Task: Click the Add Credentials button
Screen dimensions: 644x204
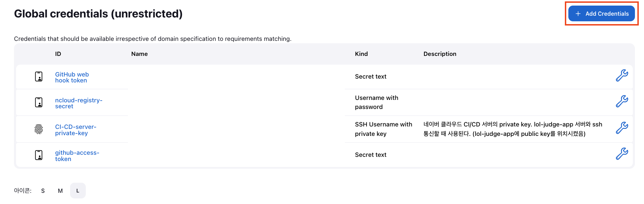Action: (x=601, y=14)
